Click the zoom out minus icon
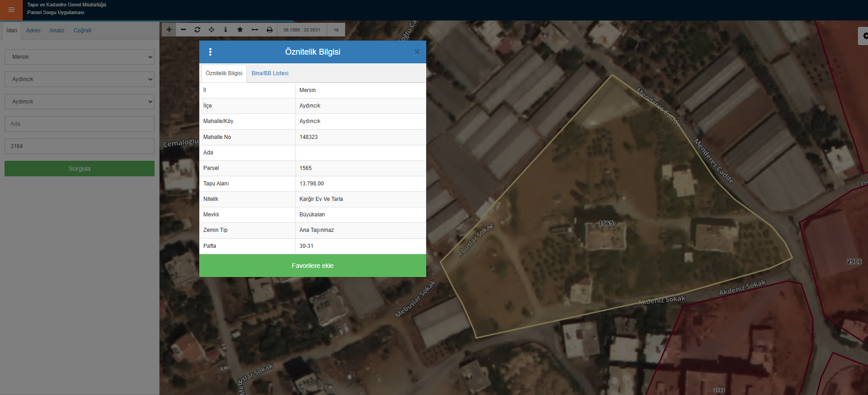 pos(183,30)
